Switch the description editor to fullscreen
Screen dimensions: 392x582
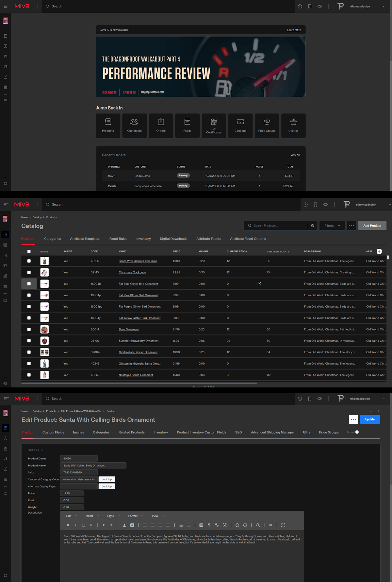283,525
